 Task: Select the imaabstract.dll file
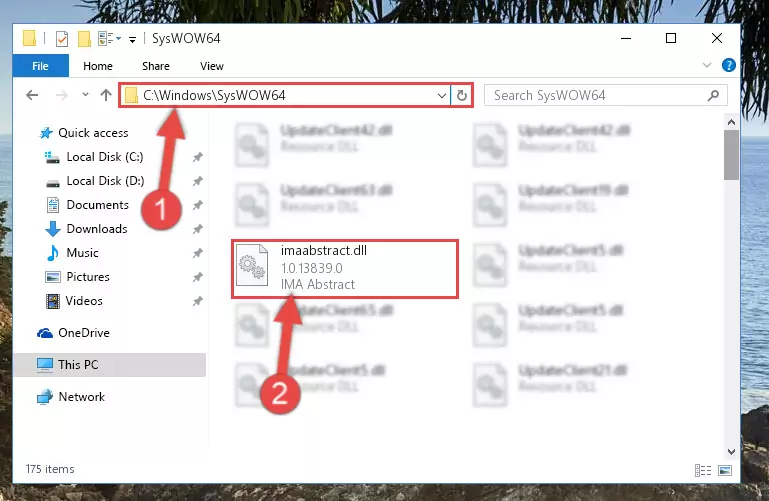click(345, 269)
